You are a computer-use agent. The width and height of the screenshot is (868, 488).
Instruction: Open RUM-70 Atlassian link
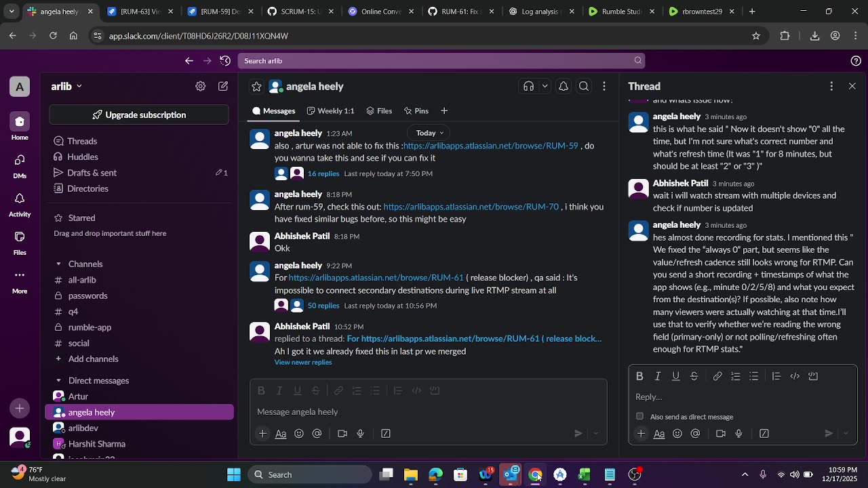(x=471, y=207)
